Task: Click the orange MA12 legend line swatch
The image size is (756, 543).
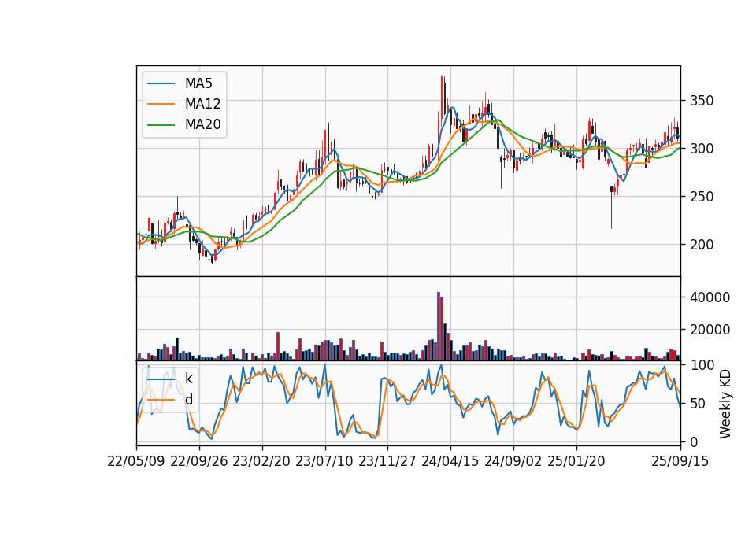Action: click(x=161, y=104)
